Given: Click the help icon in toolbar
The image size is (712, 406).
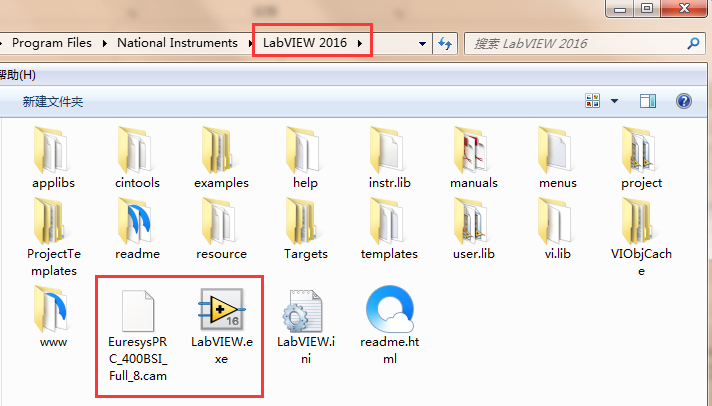Looking at the screenshot, I should (x=684, y=101).
